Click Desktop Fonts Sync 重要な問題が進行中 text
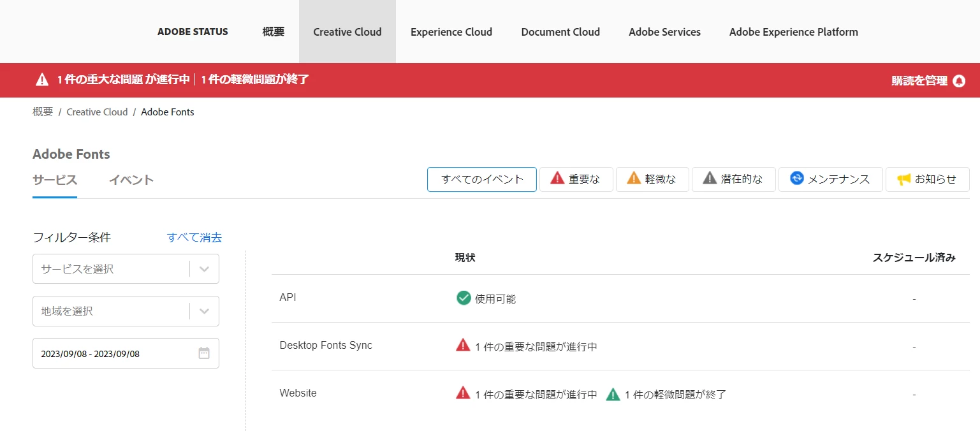 pyautogui.click(x=536, y=347)
